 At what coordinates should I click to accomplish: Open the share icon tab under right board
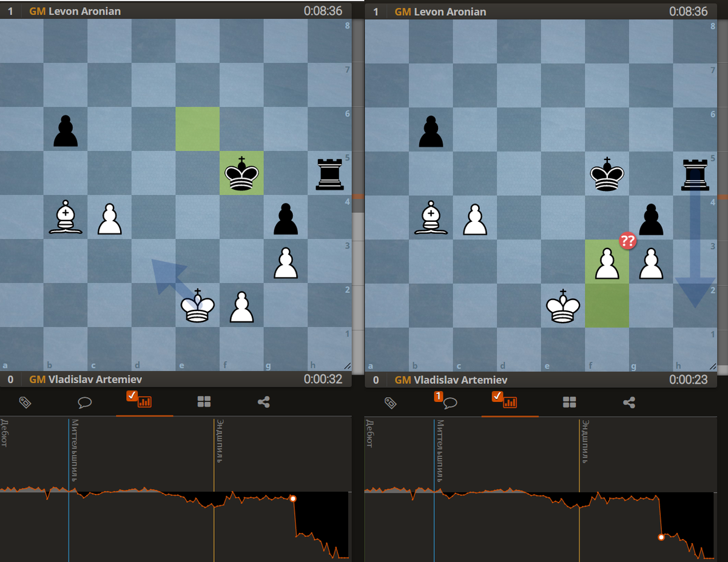pos(629,403)
